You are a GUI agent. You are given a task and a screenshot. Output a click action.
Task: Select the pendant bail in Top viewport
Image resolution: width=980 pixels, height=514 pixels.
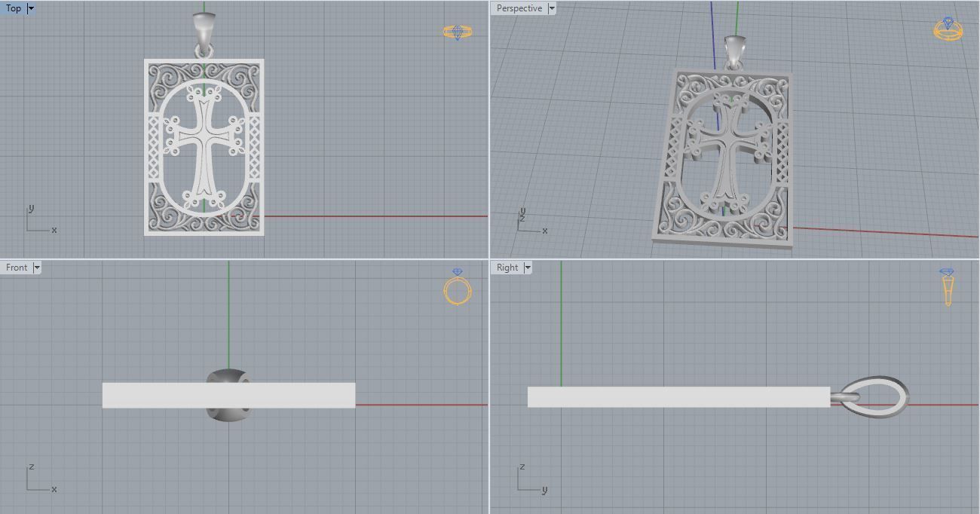coord(204,32)
